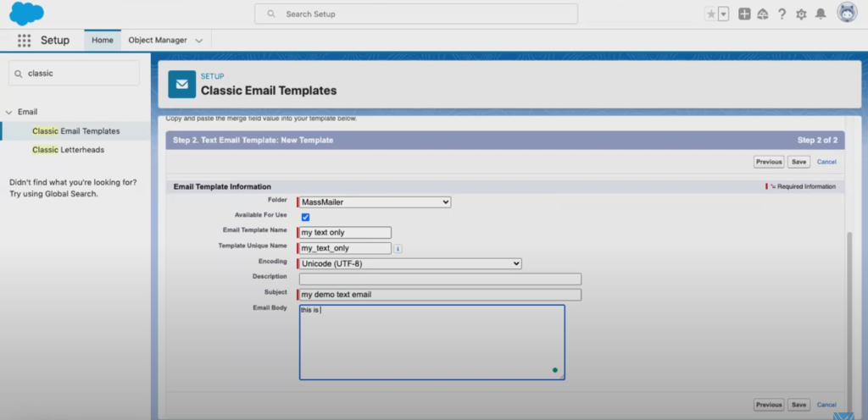Switch to the Home tab

[x=103, y=41]
